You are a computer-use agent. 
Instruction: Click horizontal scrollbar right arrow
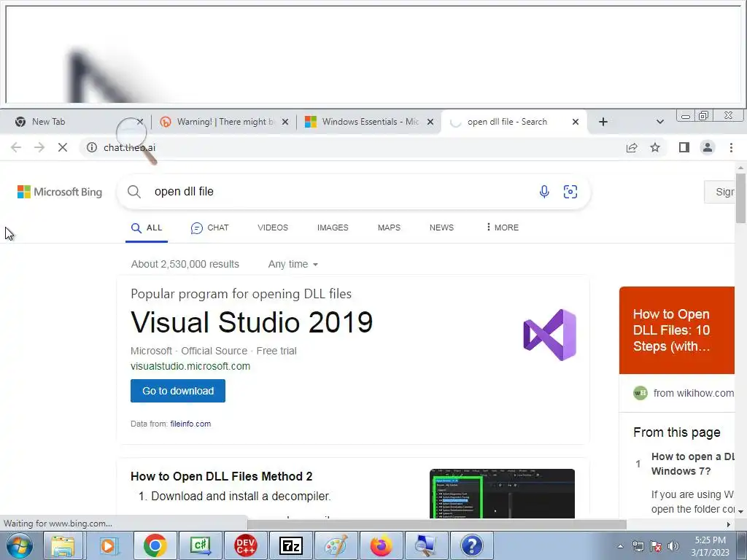(729, 524)
